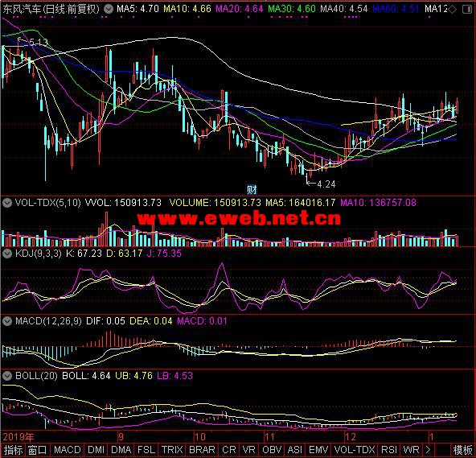Select the OBV indicator tab
This screenshot has height=458, width=476.
(x=272, y=450)
